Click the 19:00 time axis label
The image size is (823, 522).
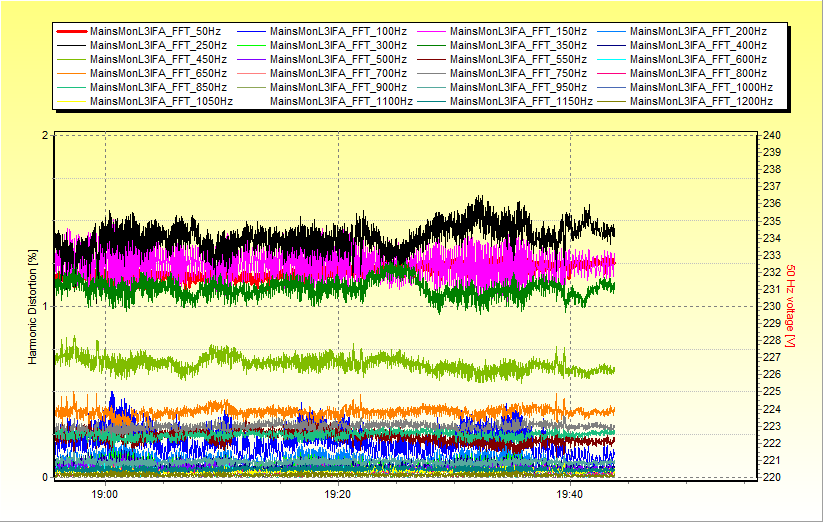coord(105,494)
